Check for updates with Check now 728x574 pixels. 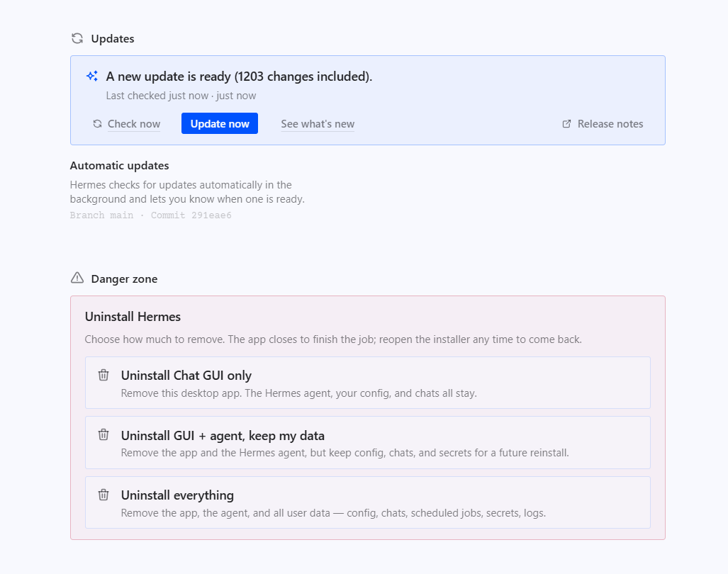point(127,124)
